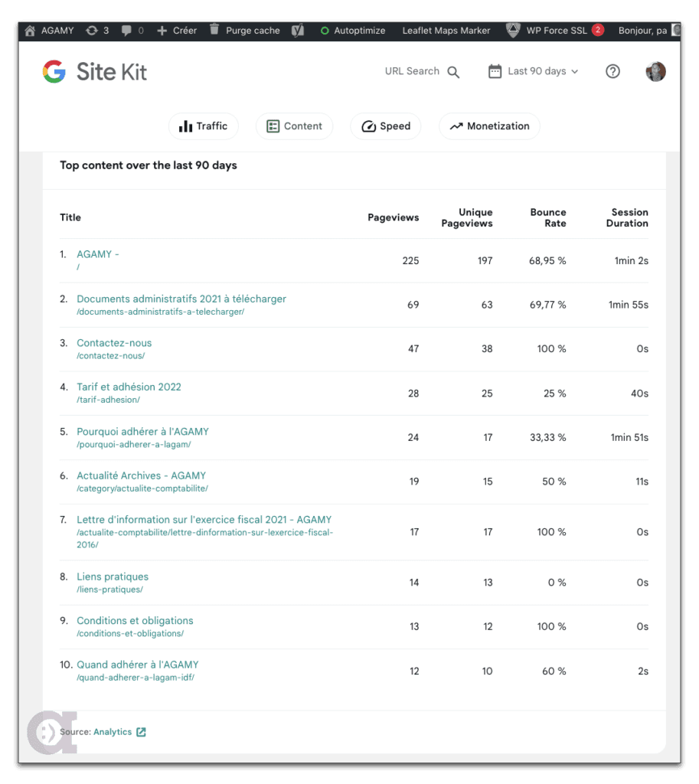Jump to the Speed section
This screenshot has height=784, width=699.
click(386, 126)
